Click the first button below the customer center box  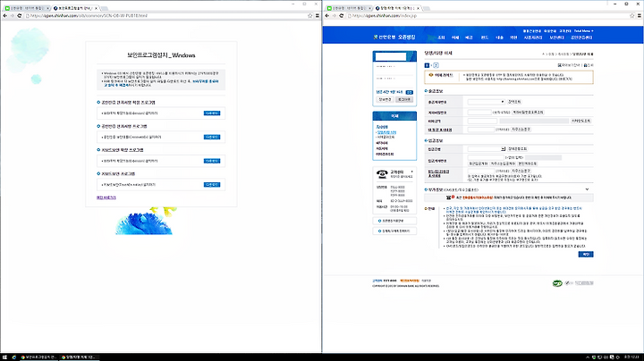coord(394,221)
